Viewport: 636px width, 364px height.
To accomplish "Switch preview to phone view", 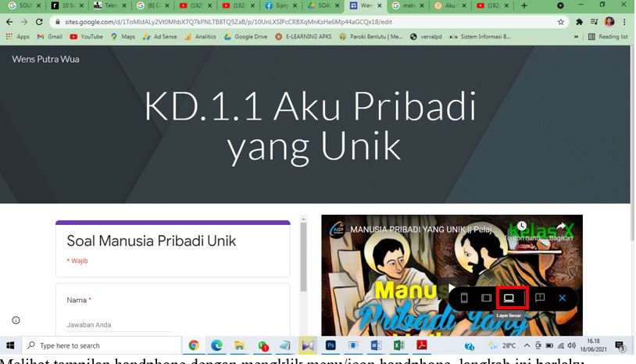I will click(x=464, y=298).
